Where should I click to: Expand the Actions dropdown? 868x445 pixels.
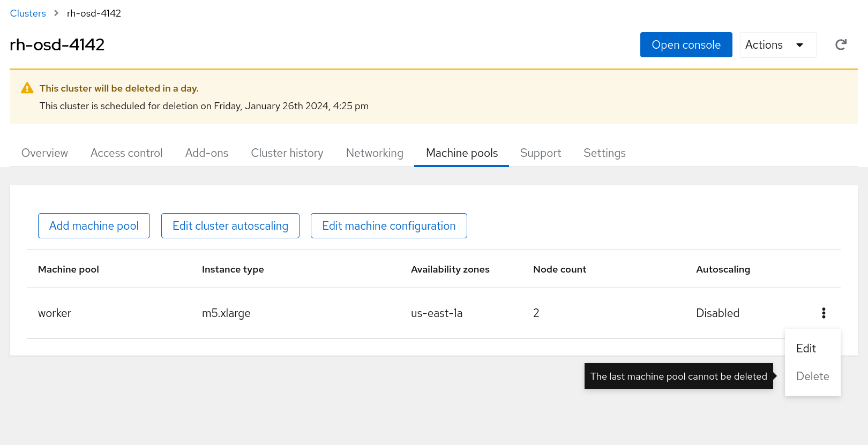777,45
